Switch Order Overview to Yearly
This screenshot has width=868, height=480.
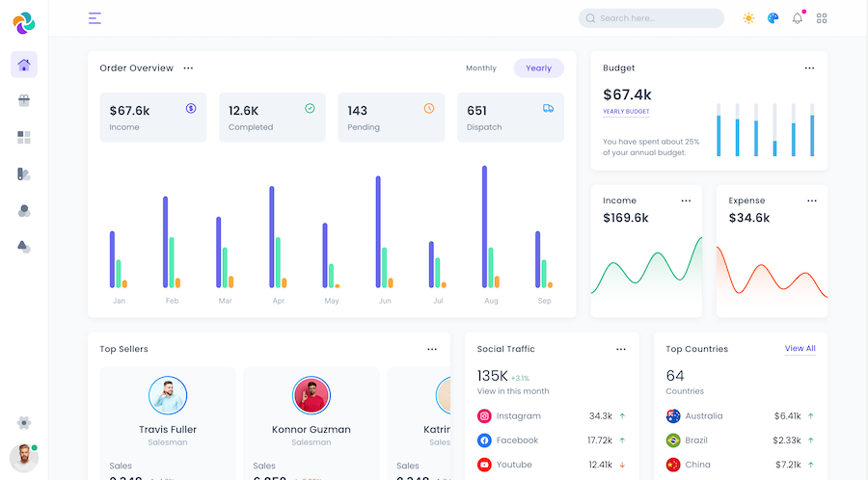pos(538,68)
